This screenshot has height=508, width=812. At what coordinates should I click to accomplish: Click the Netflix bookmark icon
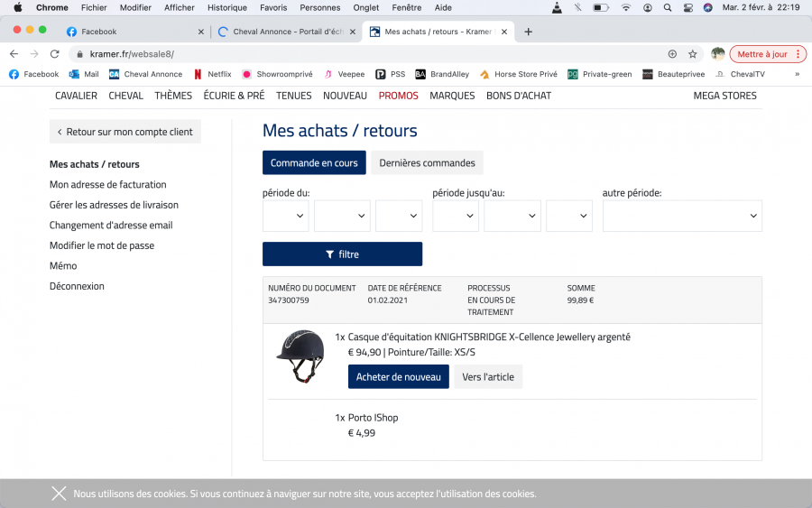pyautogui.click(x=198, y=74)
